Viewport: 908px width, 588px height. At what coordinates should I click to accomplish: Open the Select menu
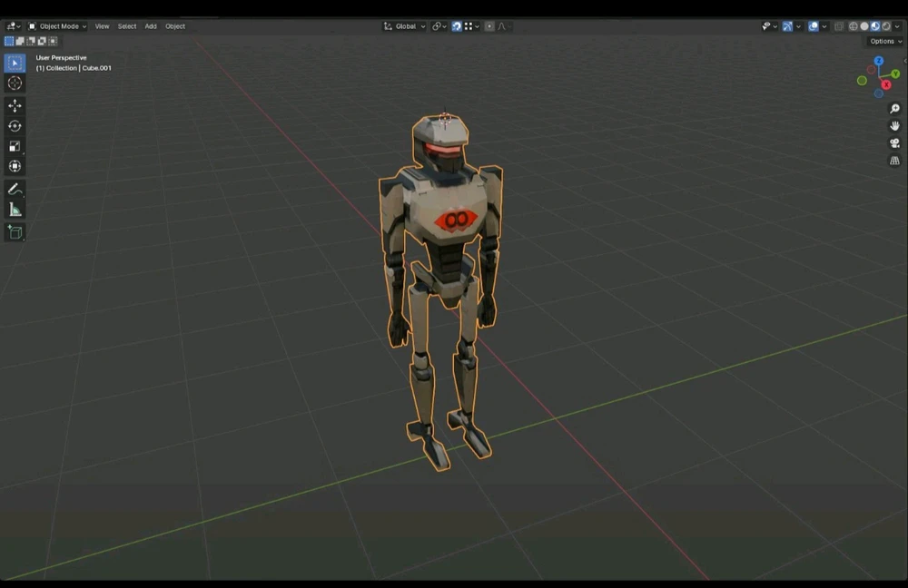(x=127, y=26)
